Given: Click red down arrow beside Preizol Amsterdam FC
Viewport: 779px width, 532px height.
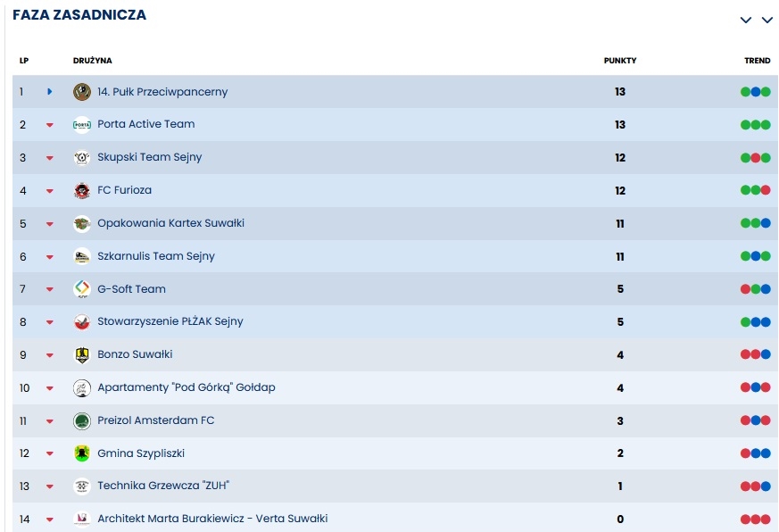Looking at the screenshot, I should [50, 421].
